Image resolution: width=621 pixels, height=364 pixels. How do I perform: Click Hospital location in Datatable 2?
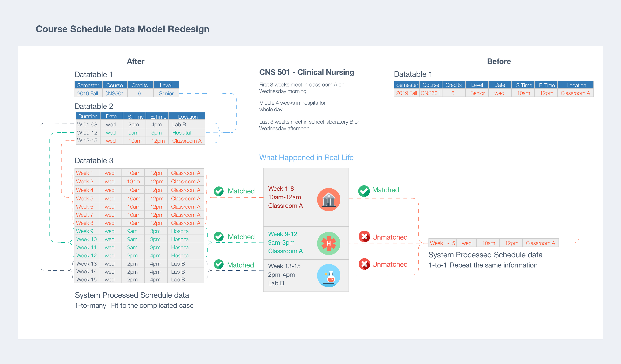click(181, 133)
